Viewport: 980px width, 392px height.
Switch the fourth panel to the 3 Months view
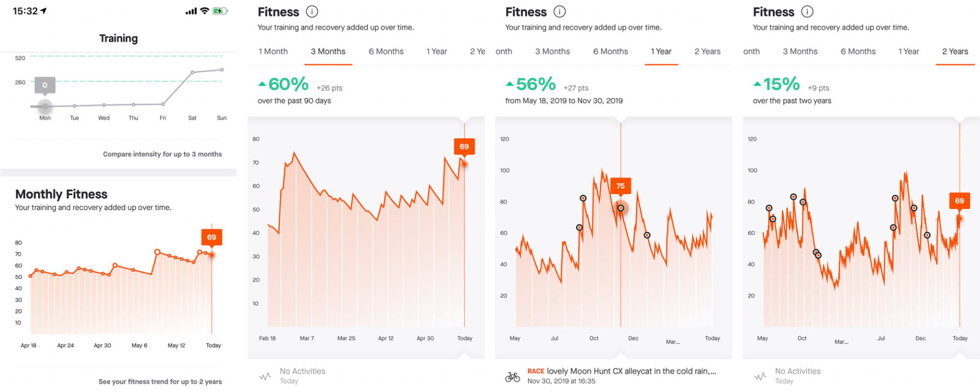click(800, 51)
